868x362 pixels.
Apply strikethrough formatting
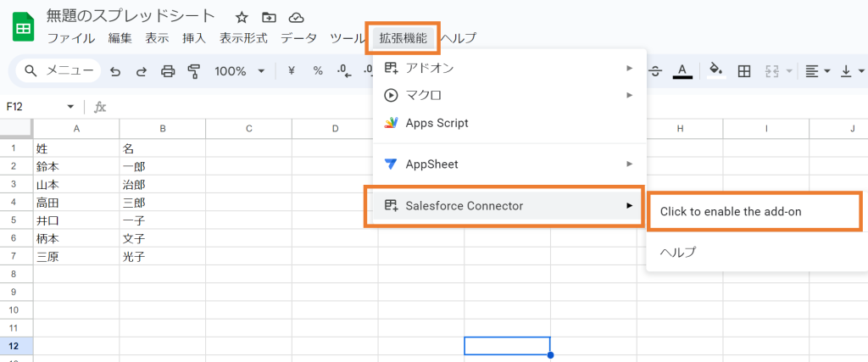pyautogui.click(x=655, y=71)
